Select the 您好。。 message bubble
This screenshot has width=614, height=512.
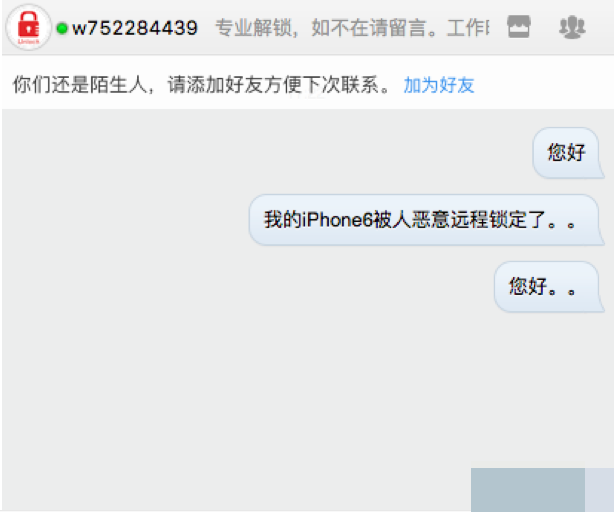pyautogui.click(x=549, y=287)
